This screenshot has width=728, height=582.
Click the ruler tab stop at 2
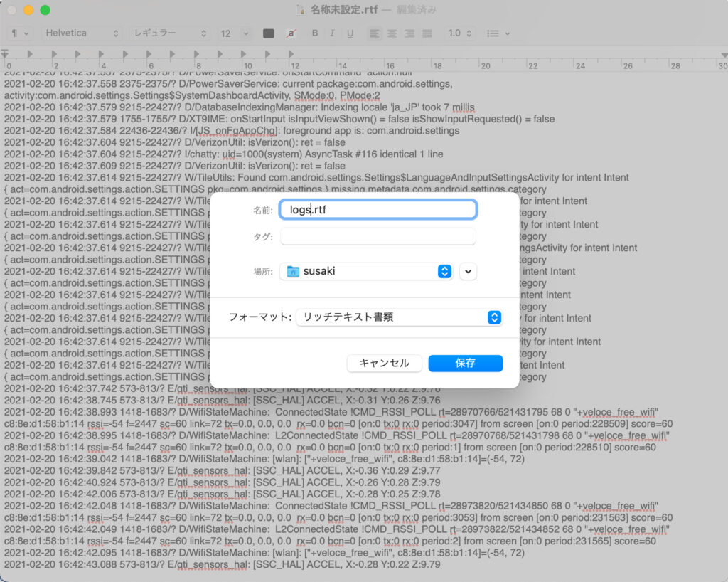[54, 54]
